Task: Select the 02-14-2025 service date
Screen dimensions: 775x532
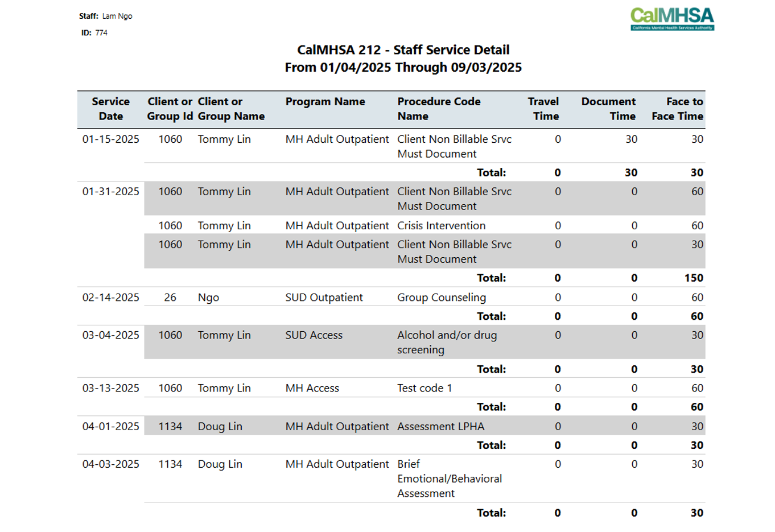Action: click(111, 297)
